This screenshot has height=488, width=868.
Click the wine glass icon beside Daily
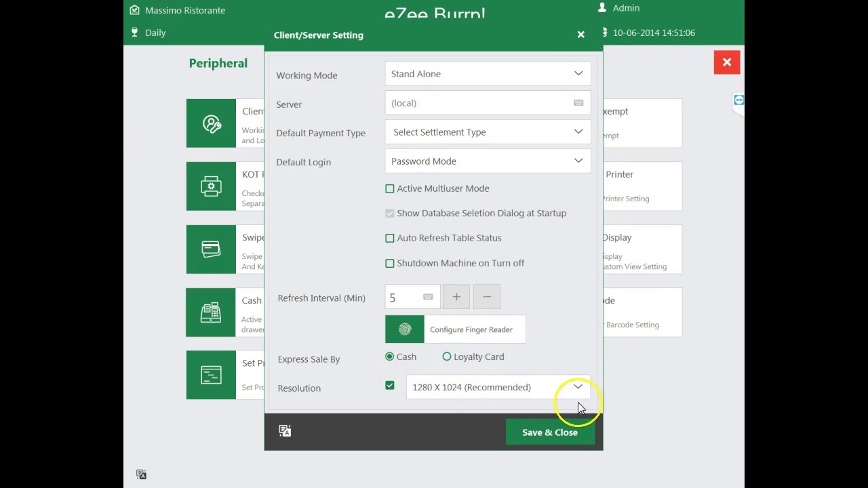pos(134,33)
